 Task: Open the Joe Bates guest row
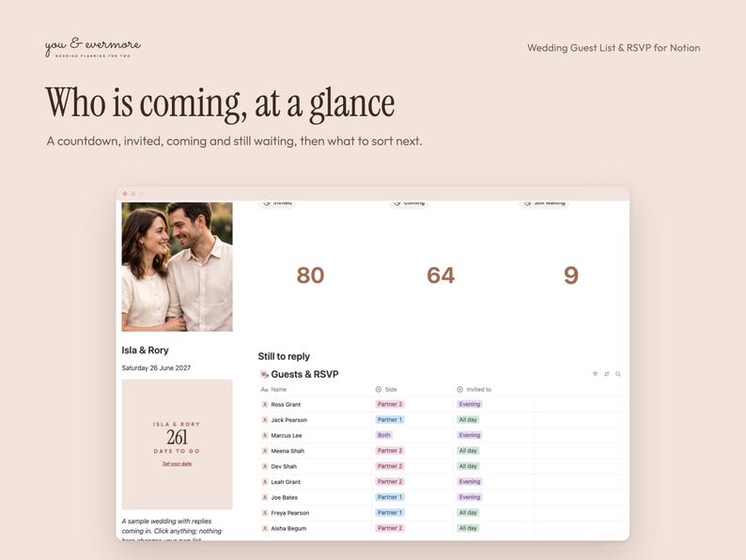(441, 497)
